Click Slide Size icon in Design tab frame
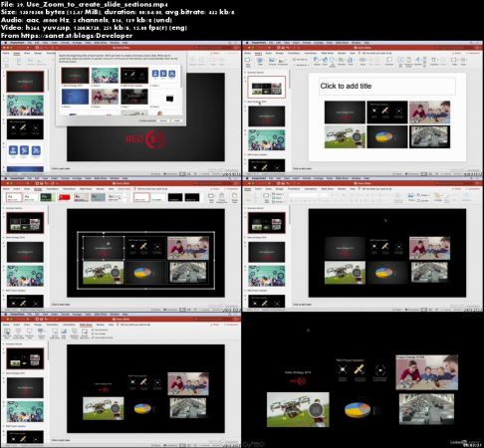484x448 pixels. [211, 197]
